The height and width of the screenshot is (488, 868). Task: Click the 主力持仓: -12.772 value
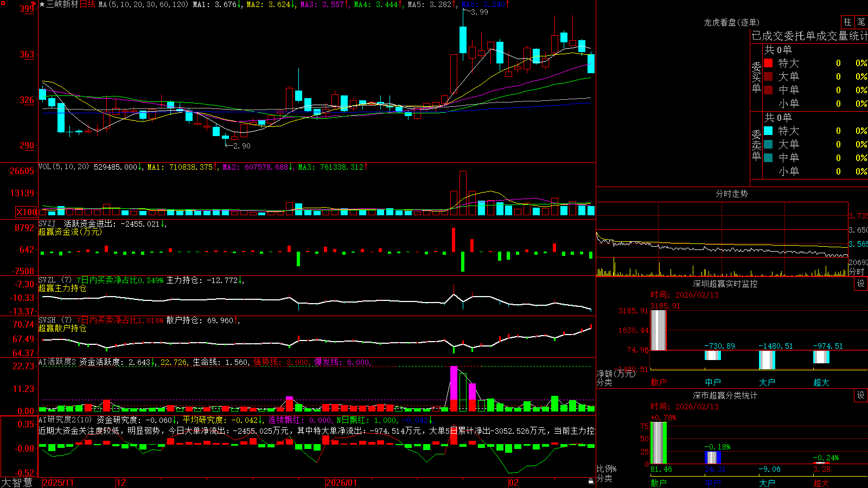(205, 280)
